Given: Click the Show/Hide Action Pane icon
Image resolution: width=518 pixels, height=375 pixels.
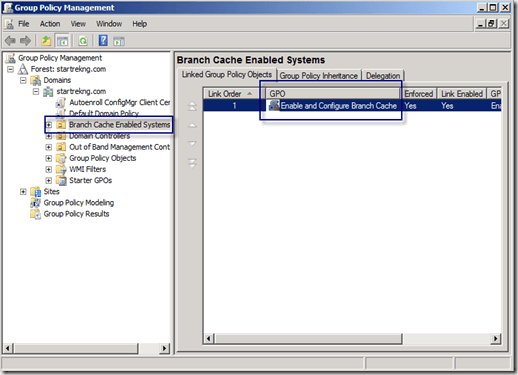Looking at the screenshot, I should pyautogui.click(x=119, y=41).
